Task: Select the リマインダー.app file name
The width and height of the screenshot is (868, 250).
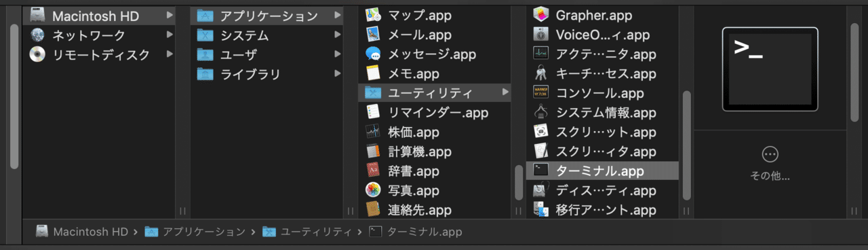Action: 438,112
